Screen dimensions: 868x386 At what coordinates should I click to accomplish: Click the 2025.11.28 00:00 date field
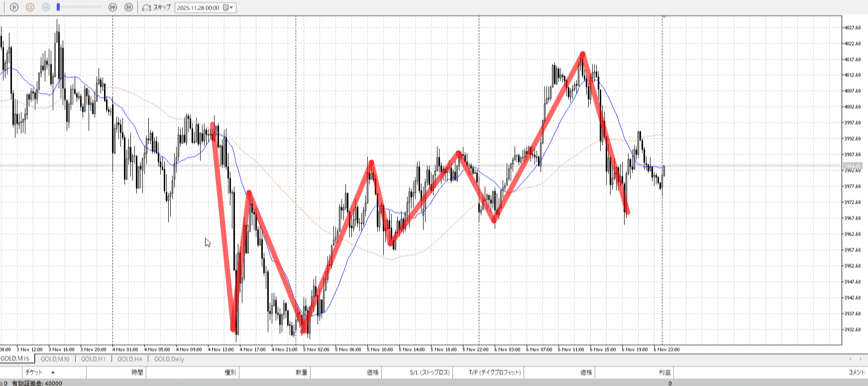[198, 8]
